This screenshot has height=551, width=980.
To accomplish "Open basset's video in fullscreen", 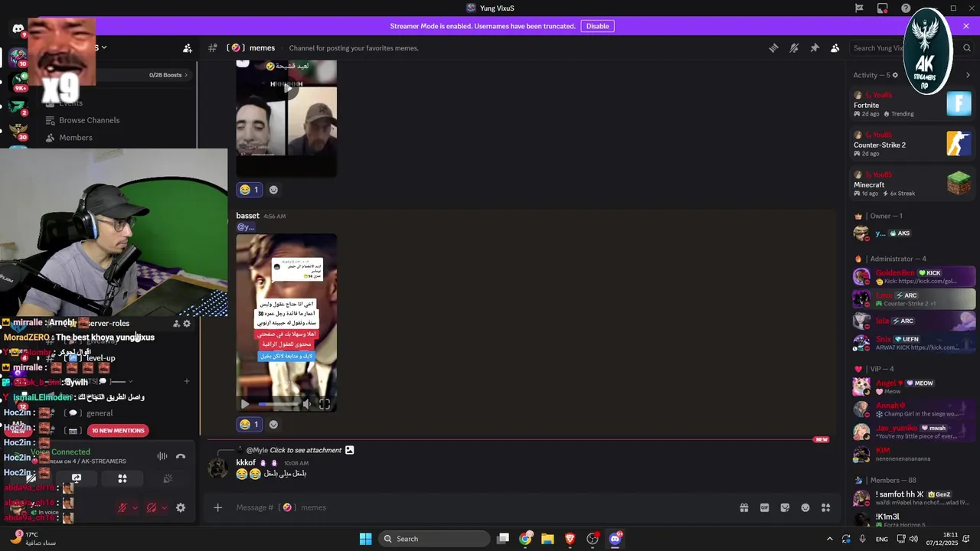I will (325, 404).
